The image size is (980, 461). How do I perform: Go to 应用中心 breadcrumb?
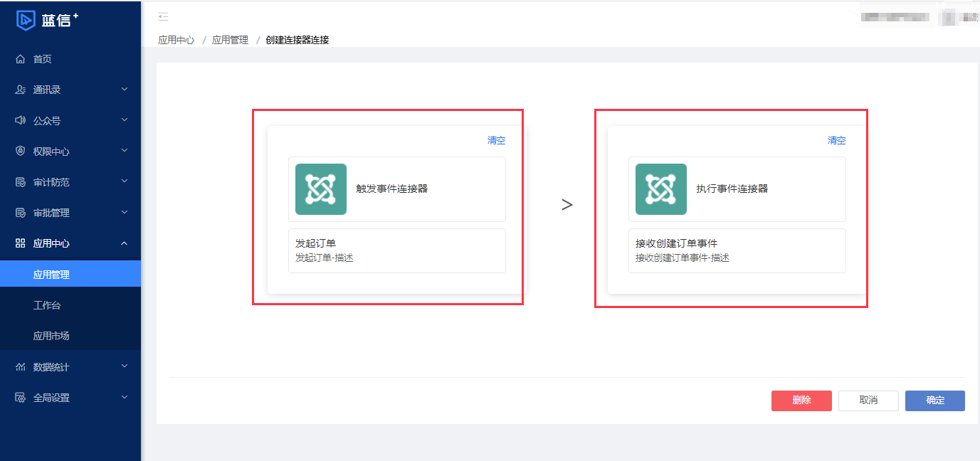click(x=176, y=40)
